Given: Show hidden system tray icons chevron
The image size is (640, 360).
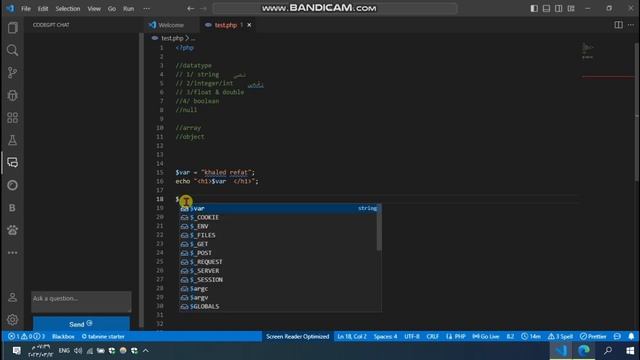Looking at the screenshot, I should pyautogui.click(x=146, y=351).
